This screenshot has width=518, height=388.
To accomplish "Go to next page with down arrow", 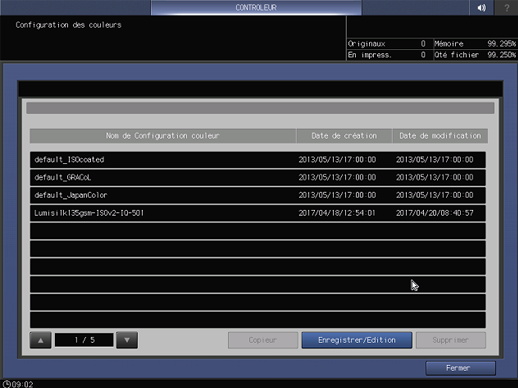I will coord(127,340).
